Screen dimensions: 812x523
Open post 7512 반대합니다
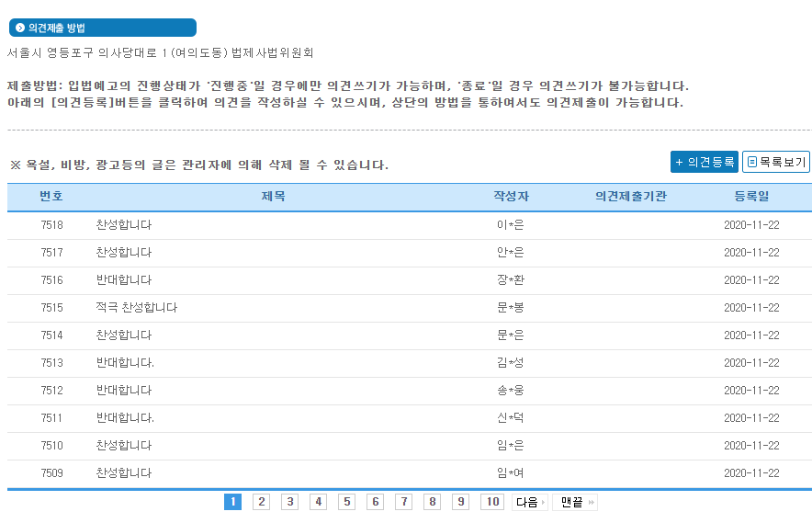click(124, 391)
